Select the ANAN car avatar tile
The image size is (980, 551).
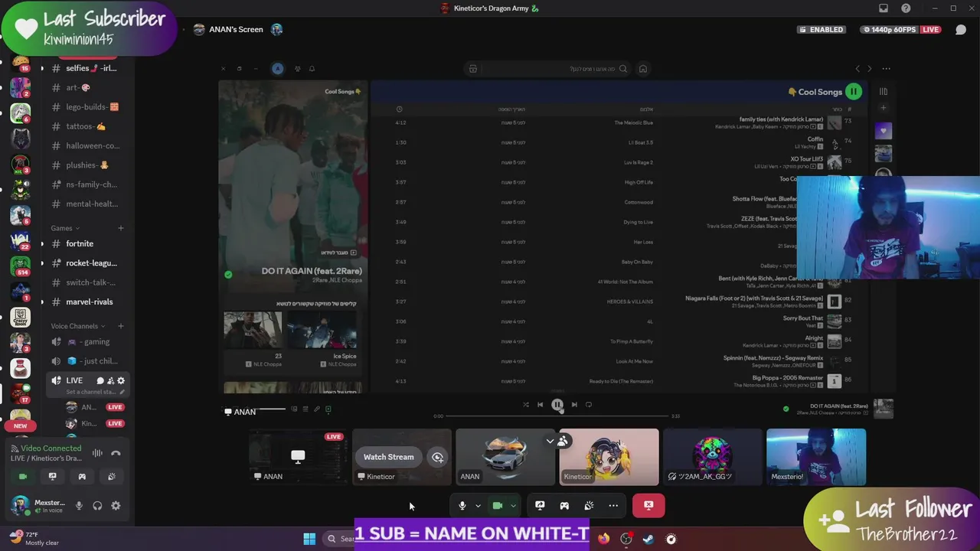505,457
